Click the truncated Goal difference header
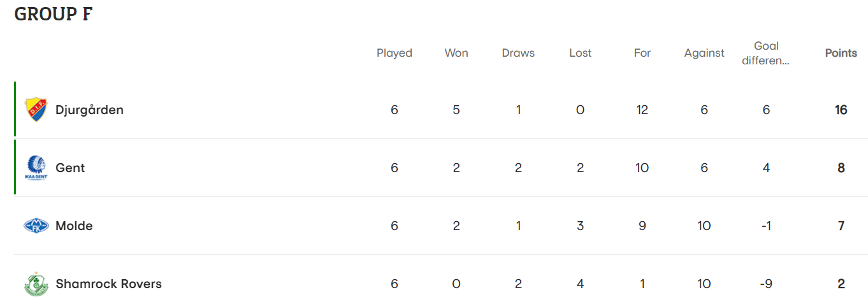This screenshot has height=304, width=868. point(766,54)
